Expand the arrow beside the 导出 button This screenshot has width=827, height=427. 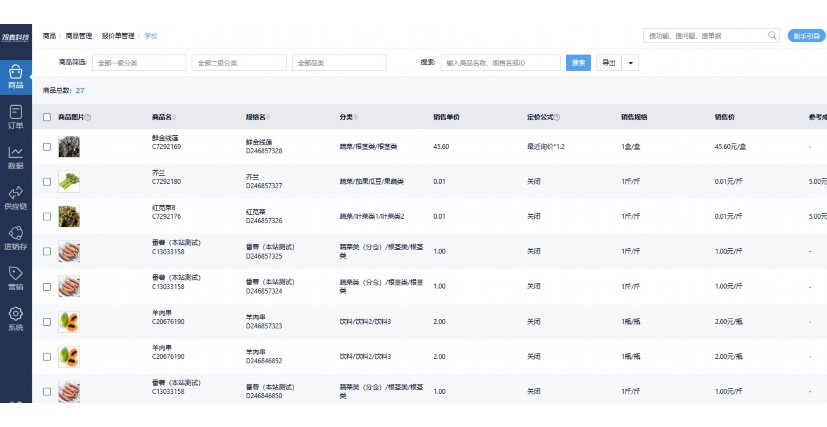(x=631, y=63)
